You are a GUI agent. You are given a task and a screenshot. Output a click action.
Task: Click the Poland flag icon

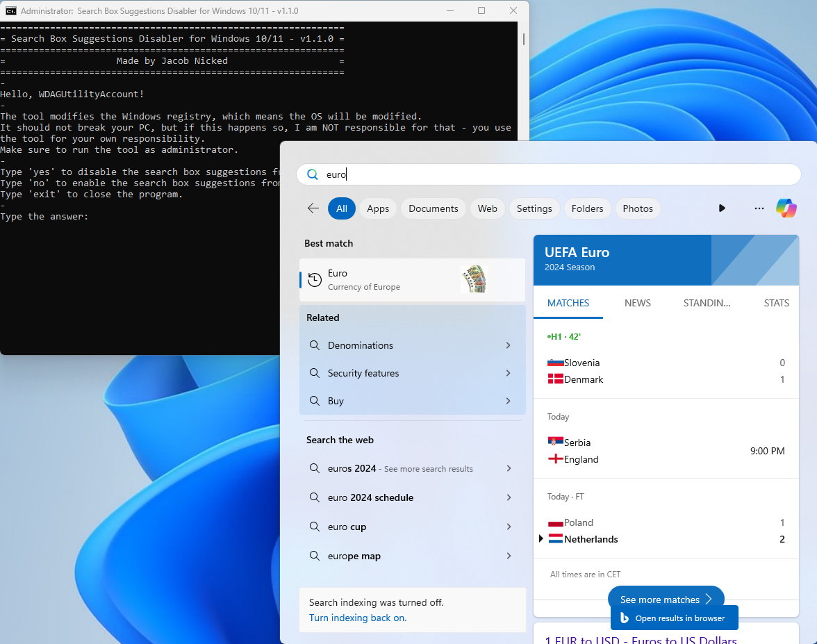(x=556, y=522)
